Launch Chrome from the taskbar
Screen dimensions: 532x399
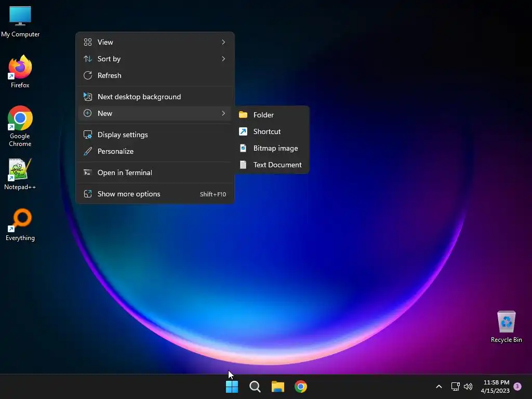[x=301, y=387]
